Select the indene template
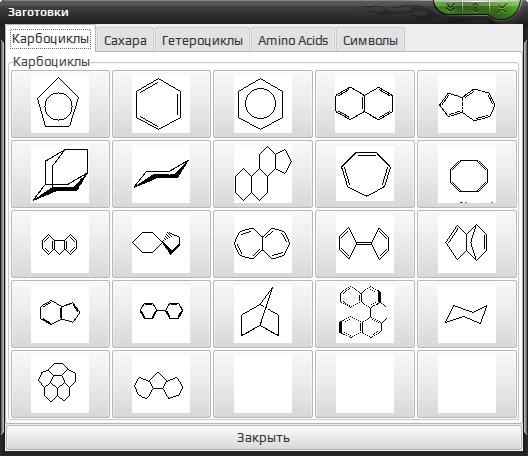Screen dimensions: 528x456 pyautogui.click(x=60, y=314)
